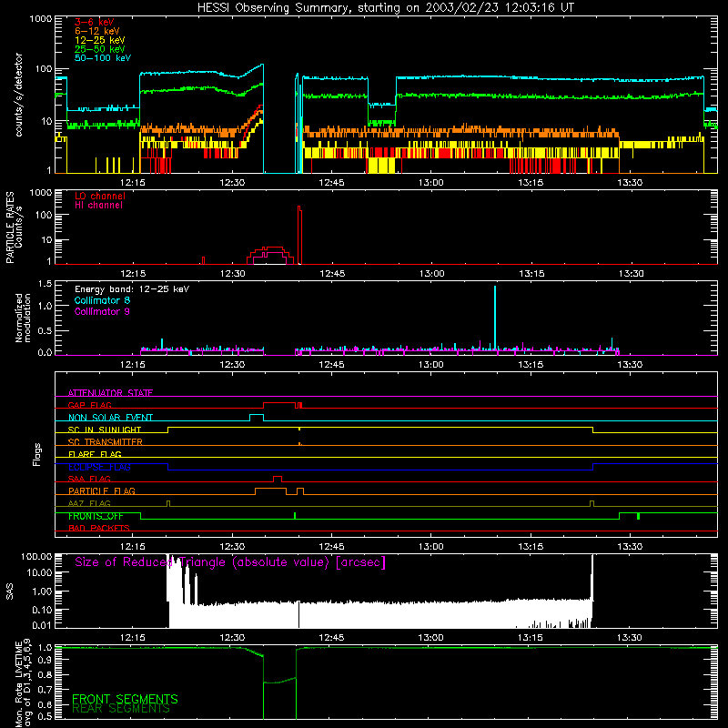This screenshot has height=728, width=728.
Task: Select the 3-6 keV legend label
Action: (x=95, y=22)
